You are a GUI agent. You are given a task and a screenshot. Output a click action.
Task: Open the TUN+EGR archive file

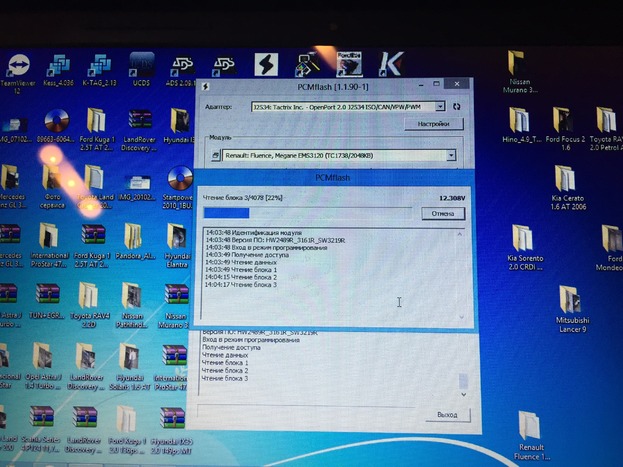[46, 297]
